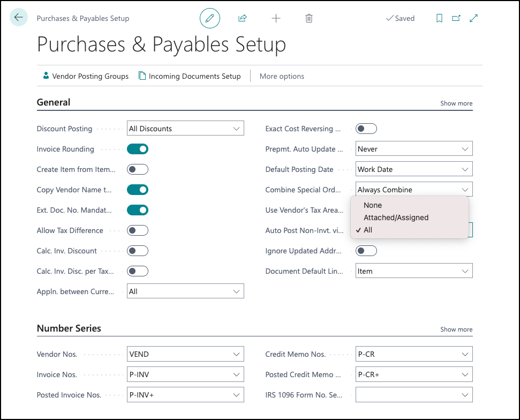
Task: Click the IRS 1096 Form No. Series field
Action: pos(414,395)
